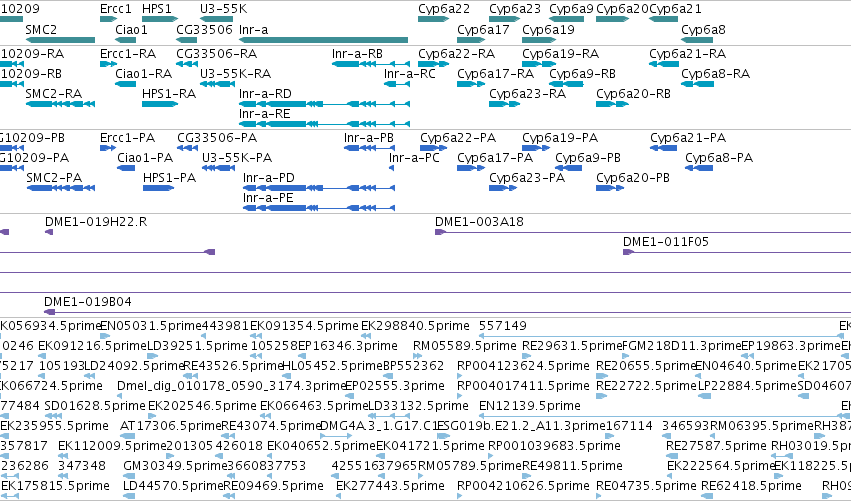Select BAC clone DME1-011F05 label

click(666, 242)
